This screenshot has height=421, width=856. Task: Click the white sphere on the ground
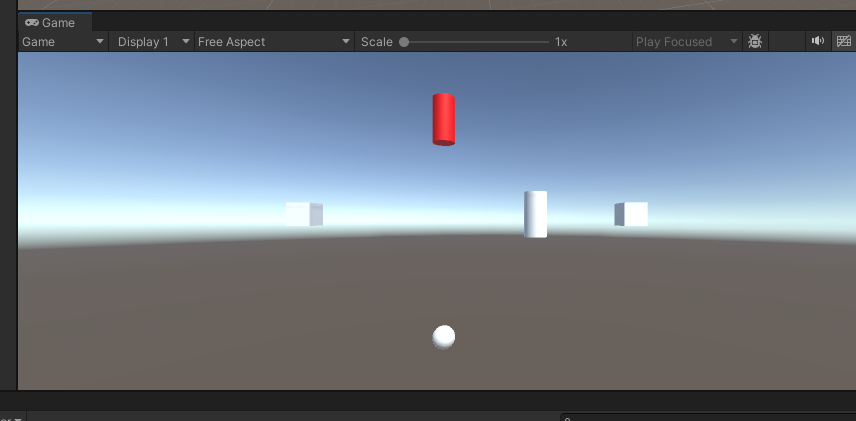coord(444,337)
